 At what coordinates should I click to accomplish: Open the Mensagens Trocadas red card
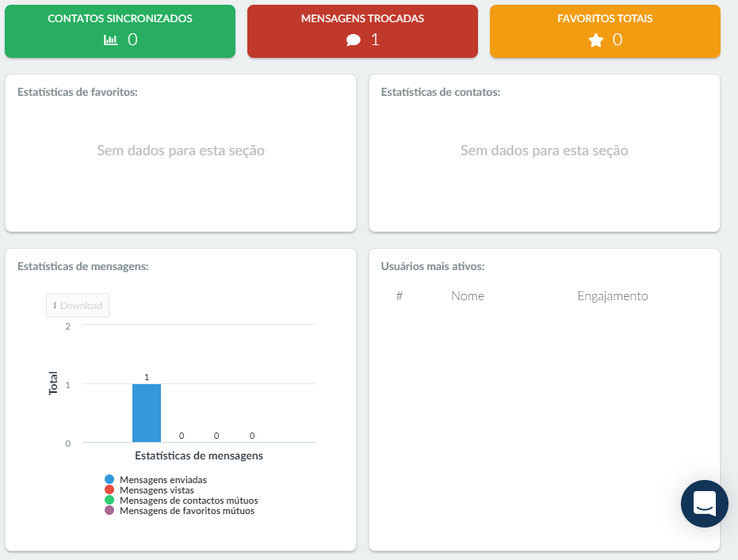point(362,32)
